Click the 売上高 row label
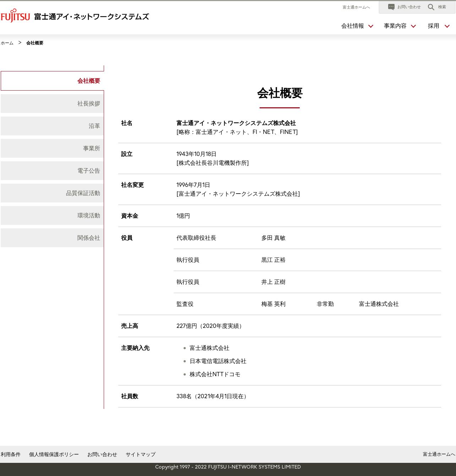456x476 pixels. click(130, 326)
